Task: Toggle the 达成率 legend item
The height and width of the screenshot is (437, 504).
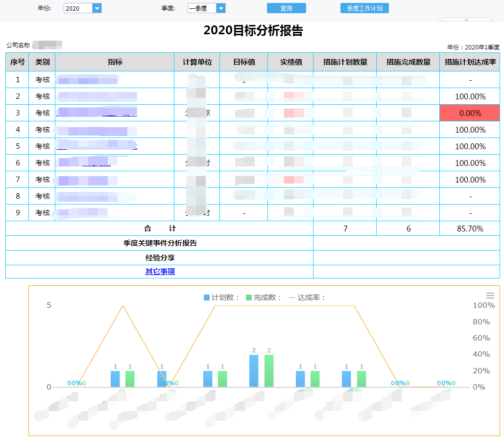Action: click(307, 298)
